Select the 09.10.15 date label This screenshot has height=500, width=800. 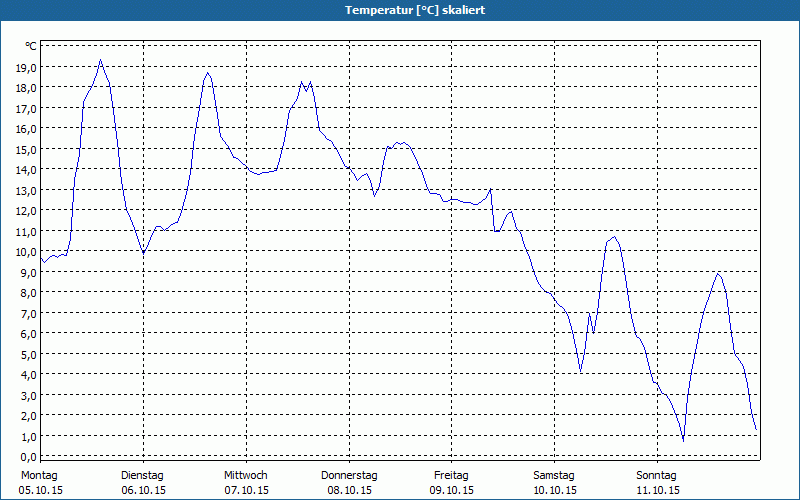click(452, 490)
